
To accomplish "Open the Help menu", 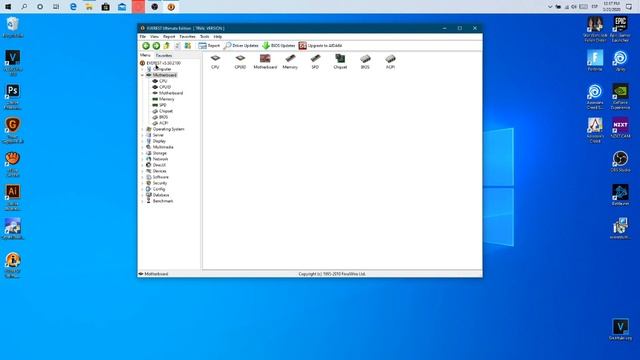I will click(218, 37).
